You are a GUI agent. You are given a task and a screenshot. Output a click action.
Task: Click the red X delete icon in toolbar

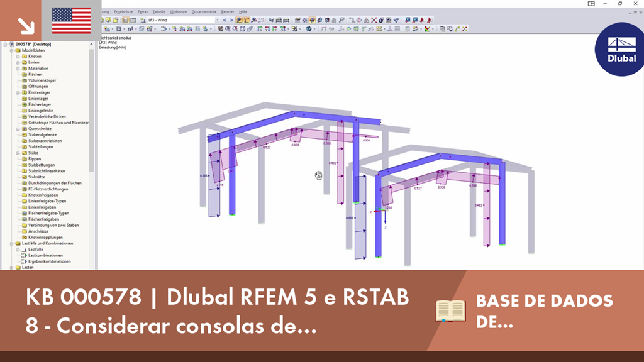pos(374,19)
